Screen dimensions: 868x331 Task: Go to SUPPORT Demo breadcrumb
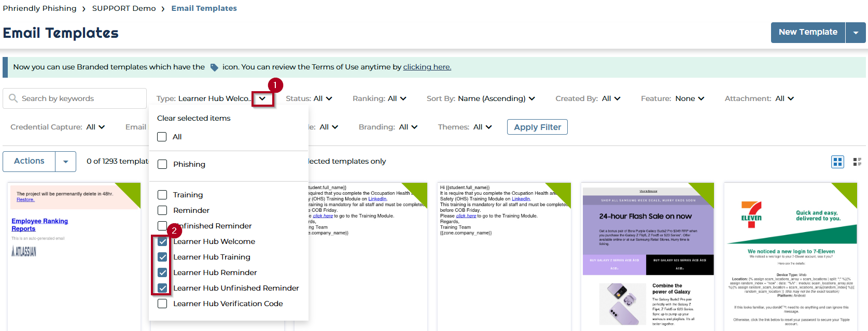124,8
